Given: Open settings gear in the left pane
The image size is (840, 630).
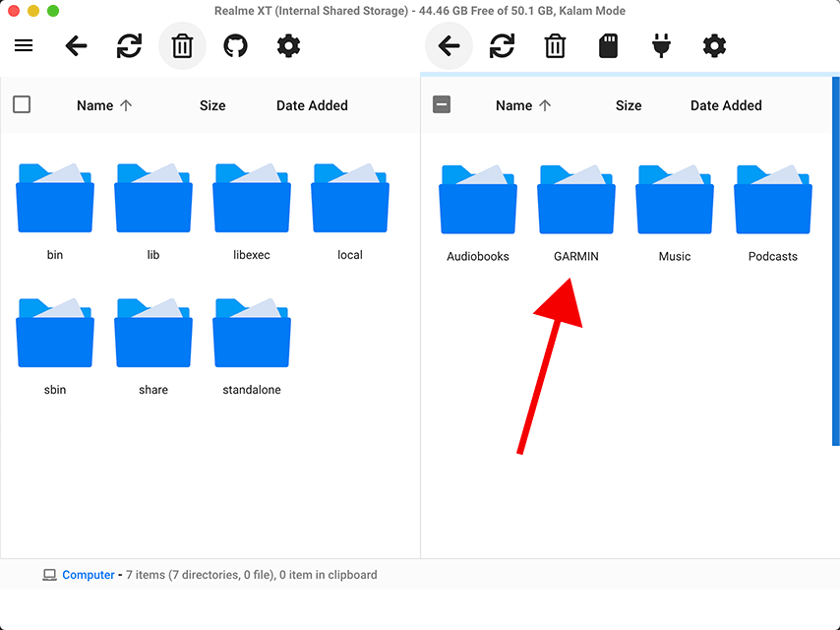Looking at the screenshot, I should pyautogui.click(x=288, y=45).
